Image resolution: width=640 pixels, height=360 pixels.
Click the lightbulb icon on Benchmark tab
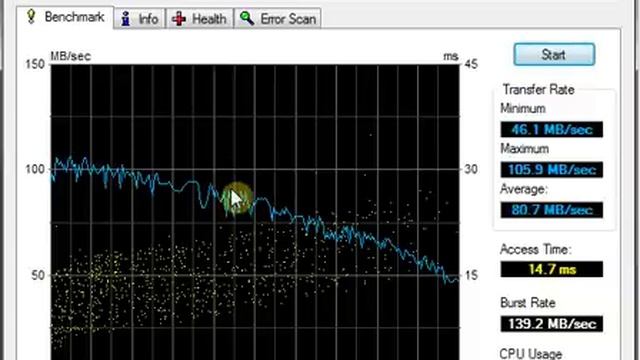click(31, 16)
